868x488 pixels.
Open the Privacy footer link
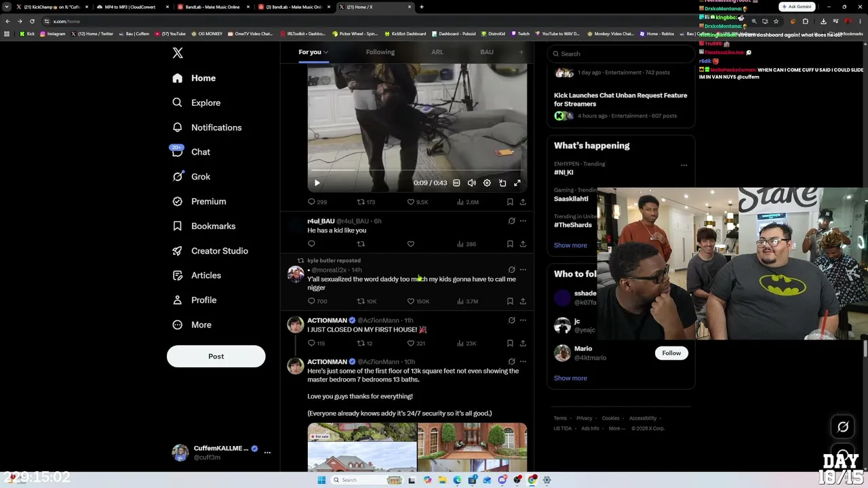[585, 418]
